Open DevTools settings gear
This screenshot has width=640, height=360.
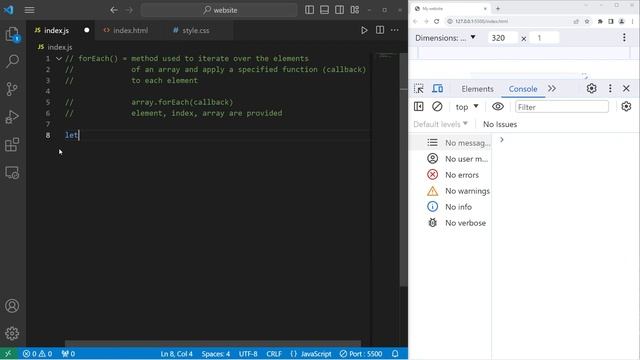coord(591,88)
